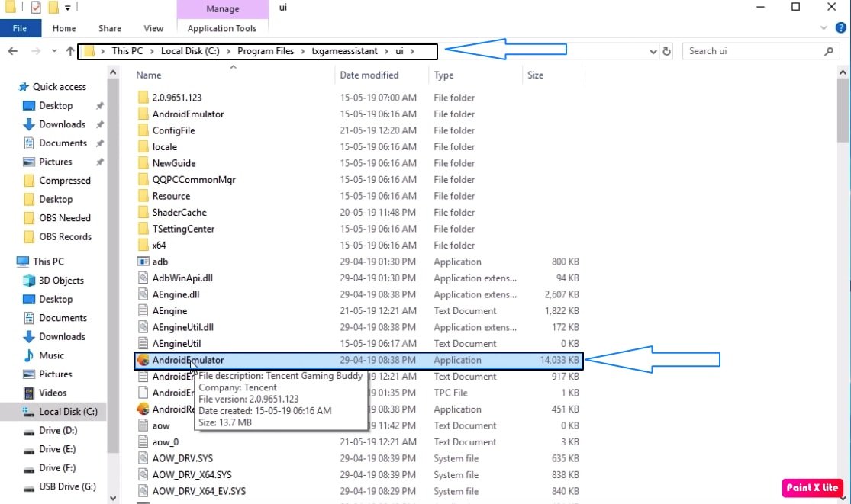Expand the chevron after This PC breadcrumb
The width and height of the screenshot is (851, 504).
[x=153, y=51]
